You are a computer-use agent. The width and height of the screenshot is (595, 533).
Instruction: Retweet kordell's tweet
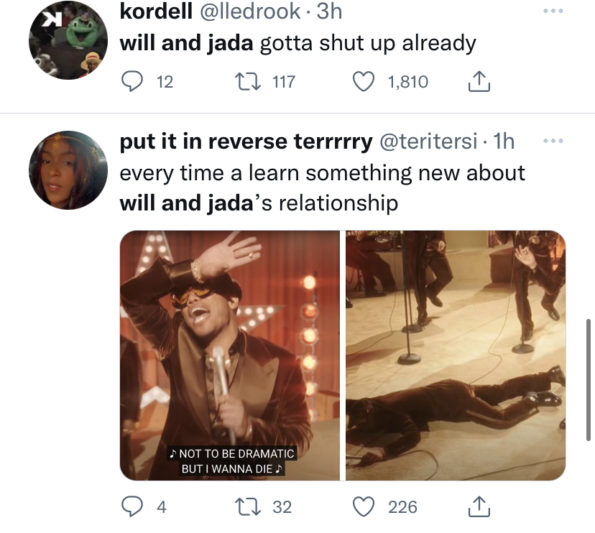click(x=248, y=82)
